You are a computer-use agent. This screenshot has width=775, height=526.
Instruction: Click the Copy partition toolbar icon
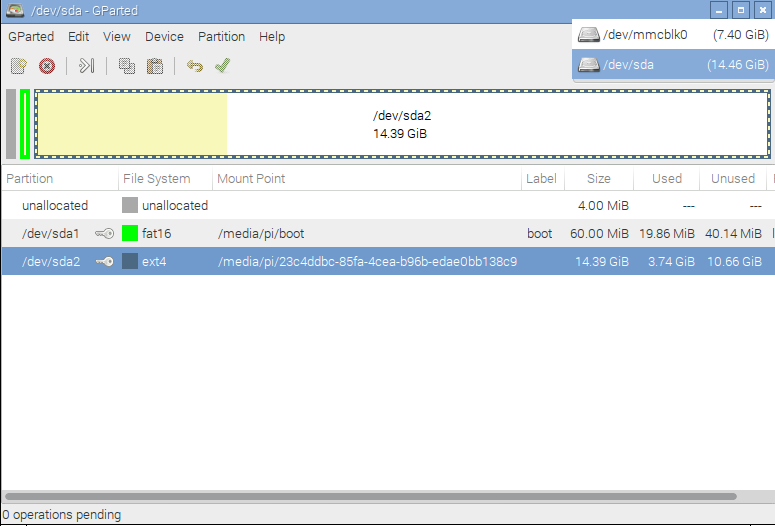(x=127, y=66)
